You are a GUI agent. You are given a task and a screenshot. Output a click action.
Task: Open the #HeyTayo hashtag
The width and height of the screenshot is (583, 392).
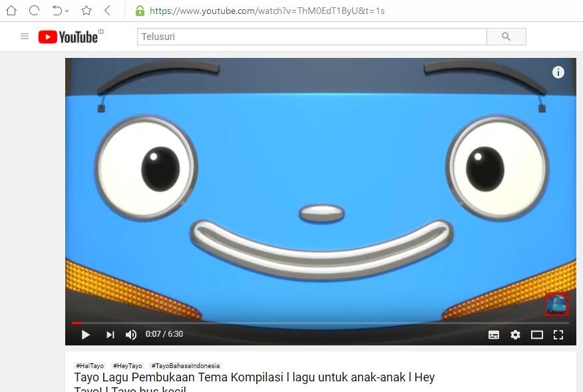[x=128, y=365]
